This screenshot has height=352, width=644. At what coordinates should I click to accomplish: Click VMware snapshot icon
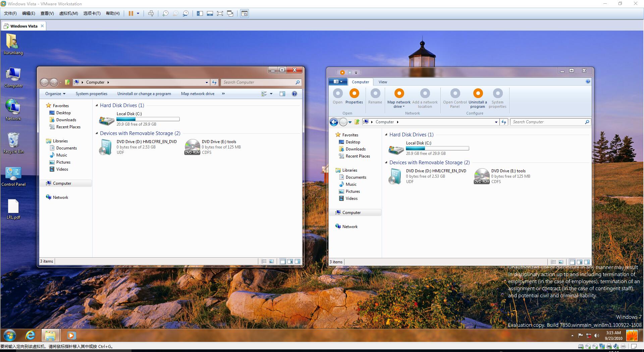tap(165, 13)
